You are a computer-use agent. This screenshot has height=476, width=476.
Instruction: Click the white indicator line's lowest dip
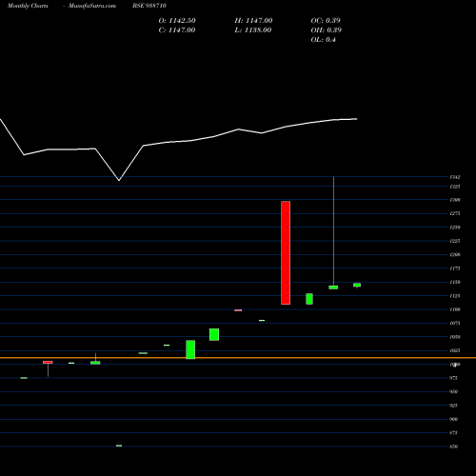coord(119,180)
